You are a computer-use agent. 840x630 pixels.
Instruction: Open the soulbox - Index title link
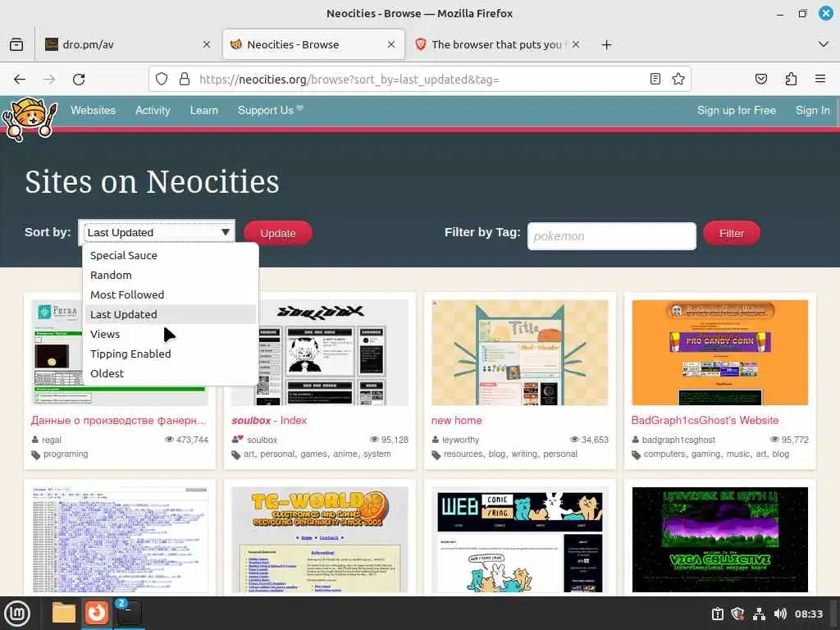pyautogui.click(x=269, y=421)
